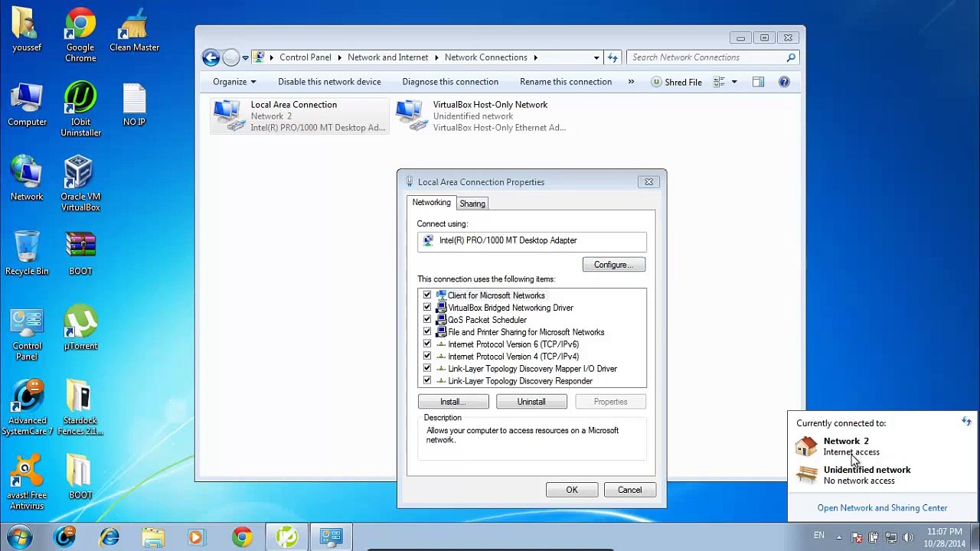Open Internet Explorer from the taskbar
980x551 pixels.
(x=109, y=536)
